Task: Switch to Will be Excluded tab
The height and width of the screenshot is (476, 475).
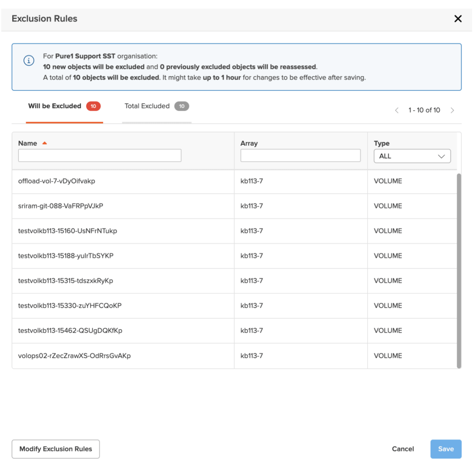Action: 64,106
